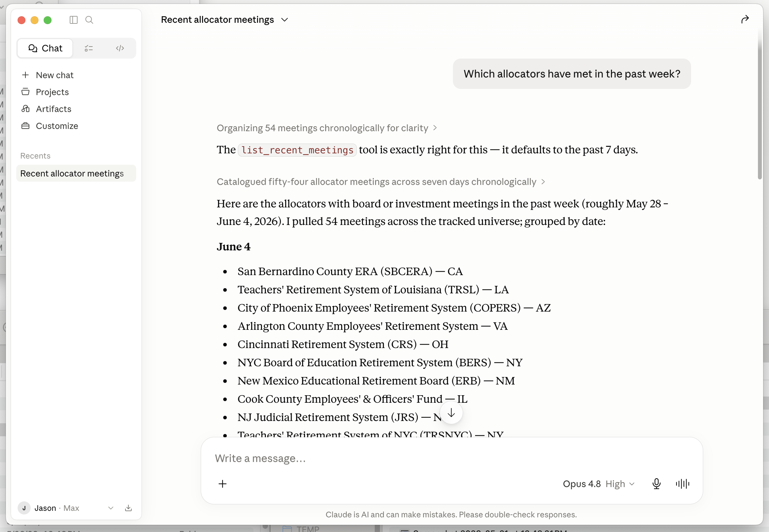769x532 pixels.
Task: Click the download icon beside the account
Action: (x=128, y=508)
